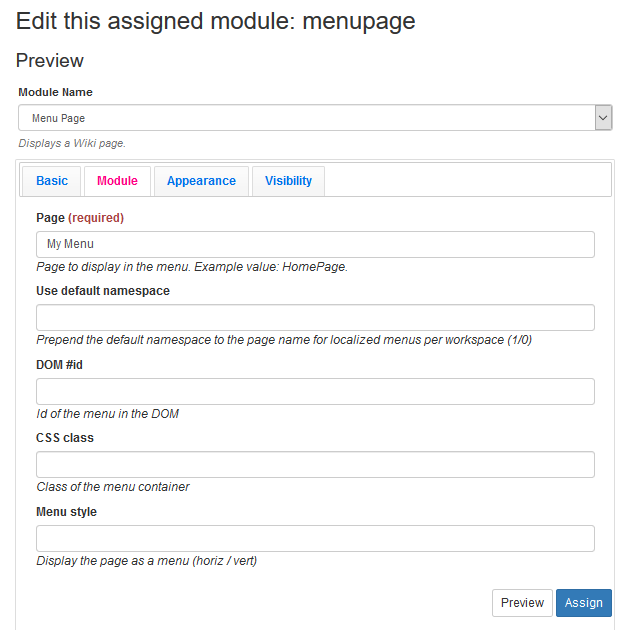
Task: Click the Use default namespace text box
Action: pos(315,318)
